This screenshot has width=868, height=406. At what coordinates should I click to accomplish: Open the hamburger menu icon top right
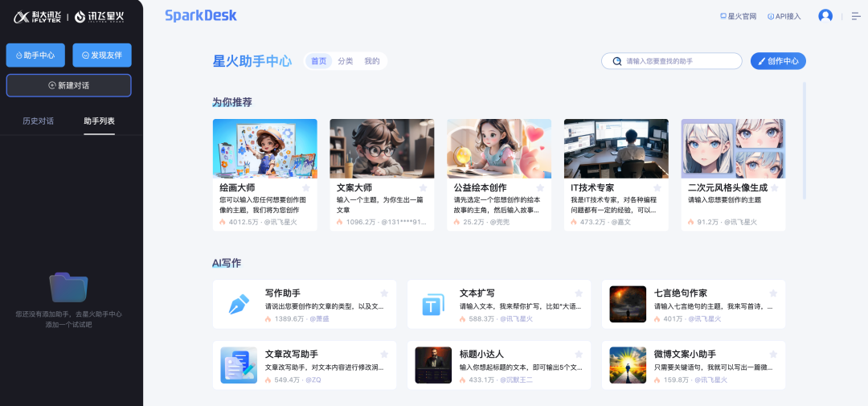857,16
